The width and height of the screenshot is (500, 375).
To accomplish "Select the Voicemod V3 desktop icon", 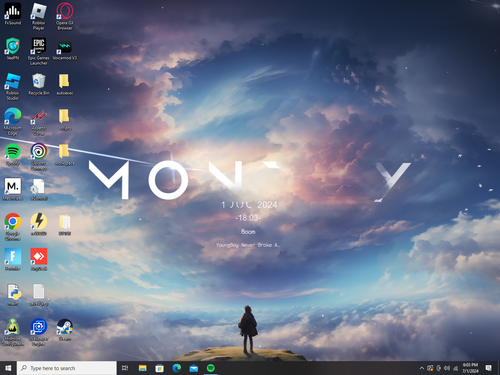I will click(x=65, y=49).
